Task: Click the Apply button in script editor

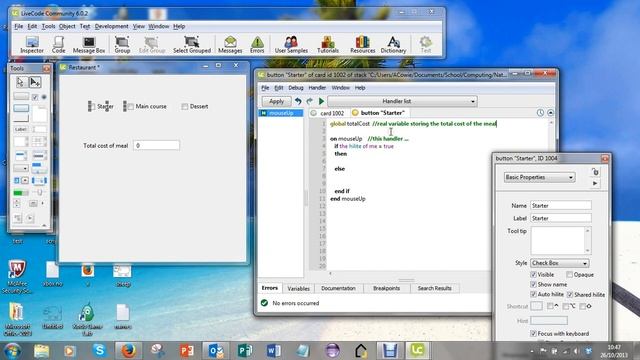Action: click(276, 101)
